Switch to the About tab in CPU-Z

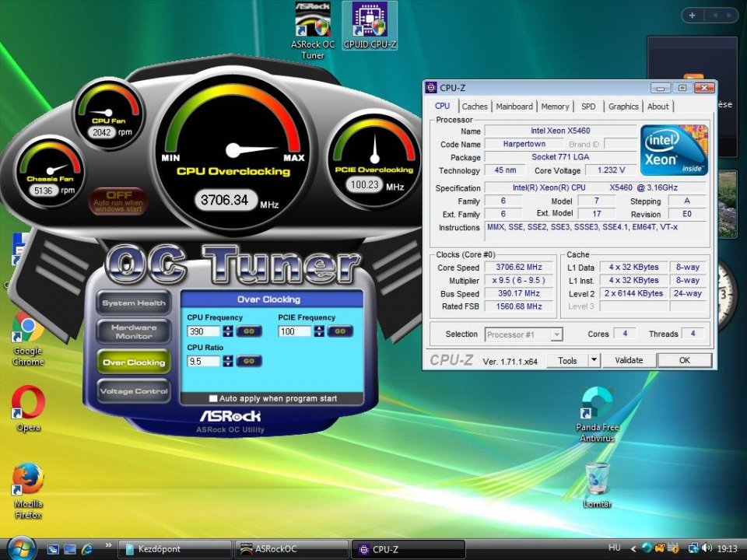(658, 107)
